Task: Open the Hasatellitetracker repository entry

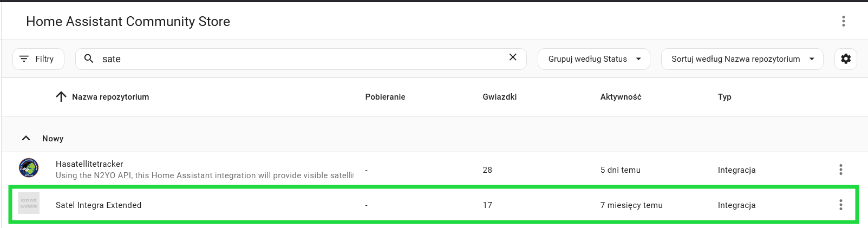Action: coord(89,164)
